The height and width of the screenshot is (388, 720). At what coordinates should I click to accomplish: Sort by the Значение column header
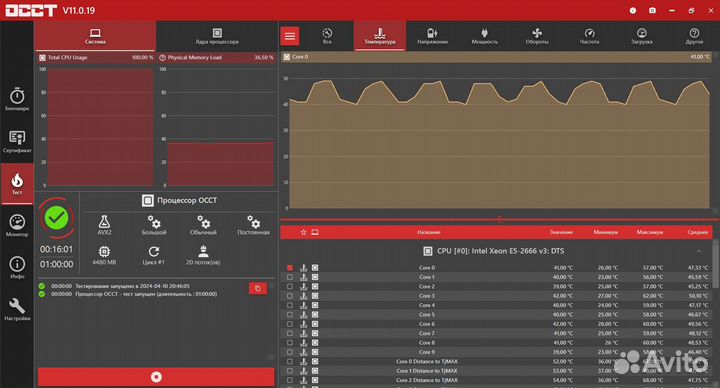561,232
